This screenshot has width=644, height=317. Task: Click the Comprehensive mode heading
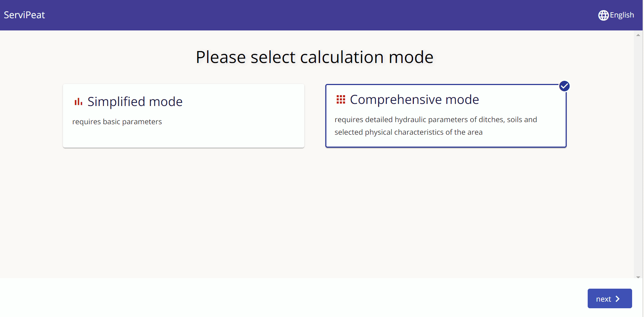[415, 100]
